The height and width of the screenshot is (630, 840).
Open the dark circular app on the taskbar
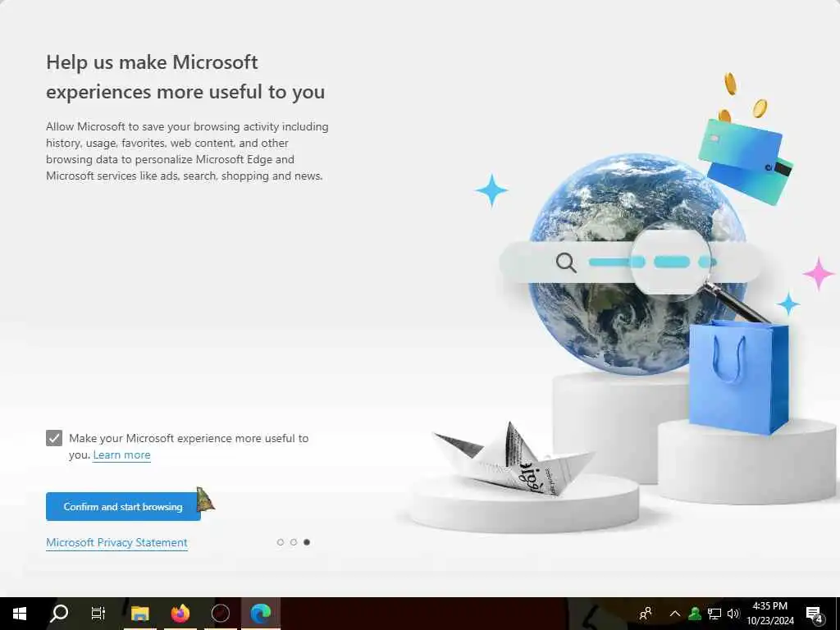pos(220,614)
